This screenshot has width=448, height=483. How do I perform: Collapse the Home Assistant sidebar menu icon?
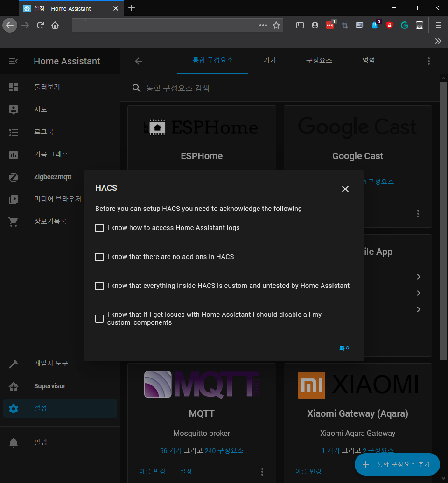(x=13, y=61)
